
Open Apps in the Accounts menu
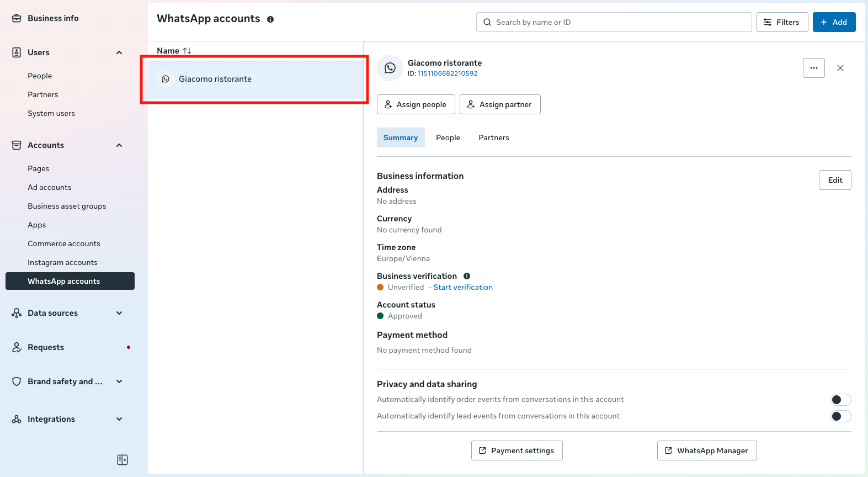(37, 225)
